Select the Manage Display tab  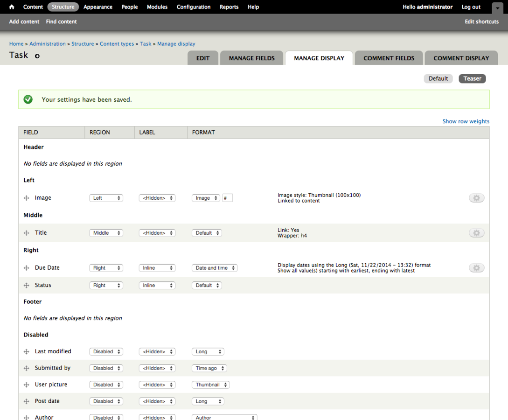[319, 58]
